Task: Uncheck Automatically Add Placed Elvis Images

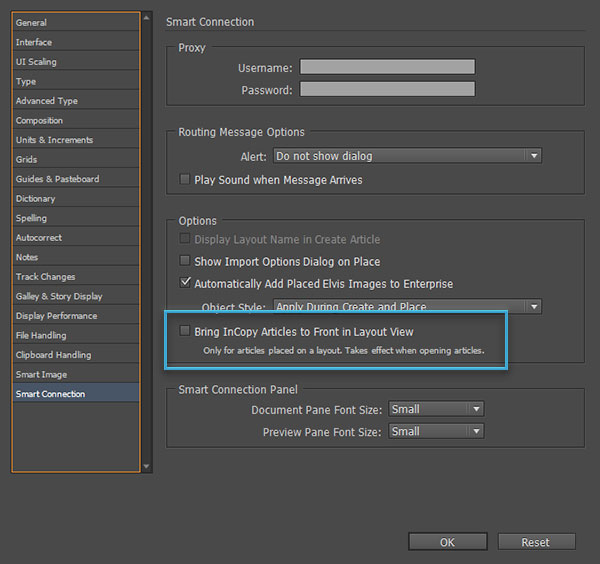Action: tap(185, 283)
